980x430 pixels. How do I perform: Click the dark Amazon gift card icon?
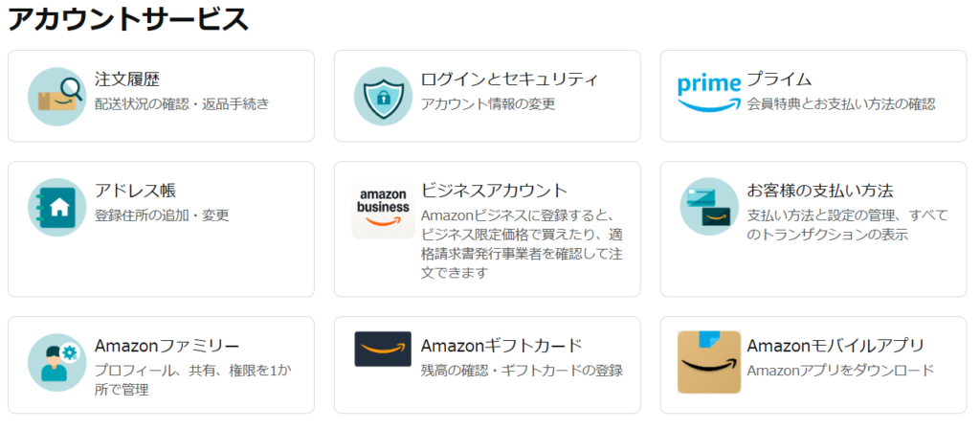[x=383, y=349]
